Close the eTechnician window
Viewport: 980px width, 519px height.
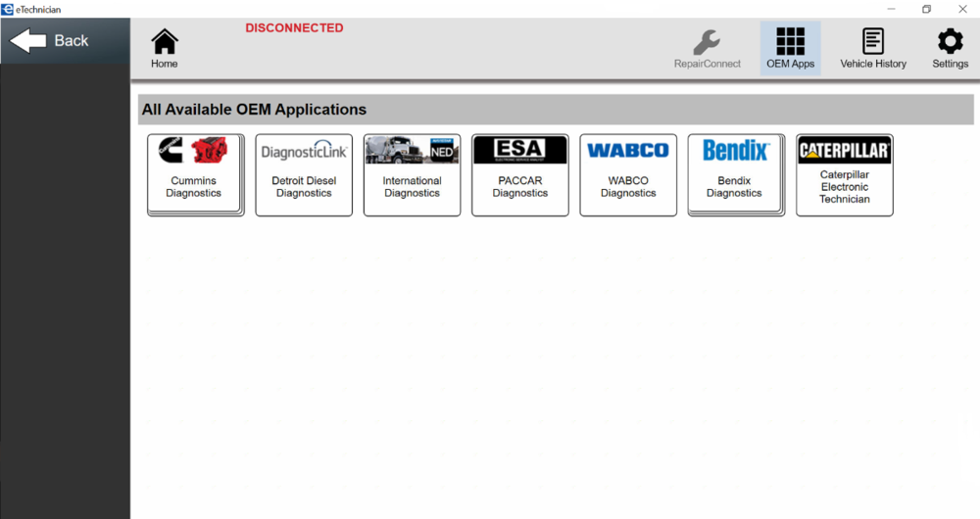point(962,9)
